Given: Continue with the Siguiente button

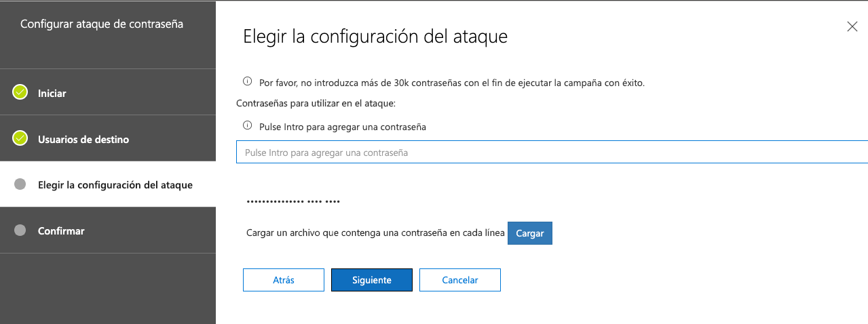Looking at the screenshot, I should click(x=372, y=280).
